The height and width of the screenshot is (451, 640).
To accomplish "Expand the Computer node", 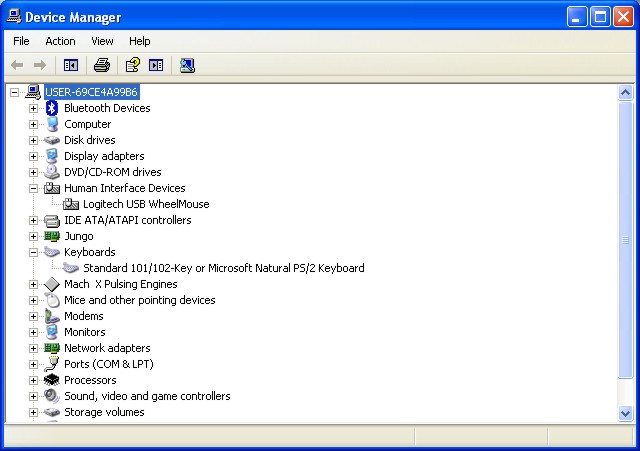I will 33,124.
